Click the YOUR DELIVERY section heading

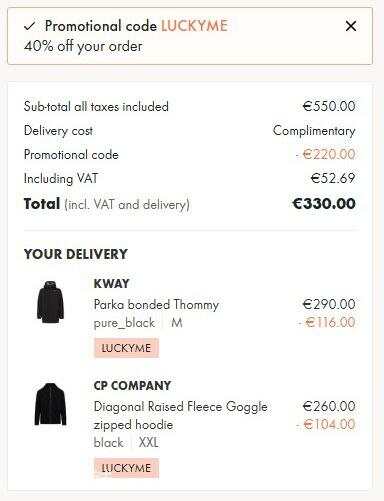click(76, 254)
